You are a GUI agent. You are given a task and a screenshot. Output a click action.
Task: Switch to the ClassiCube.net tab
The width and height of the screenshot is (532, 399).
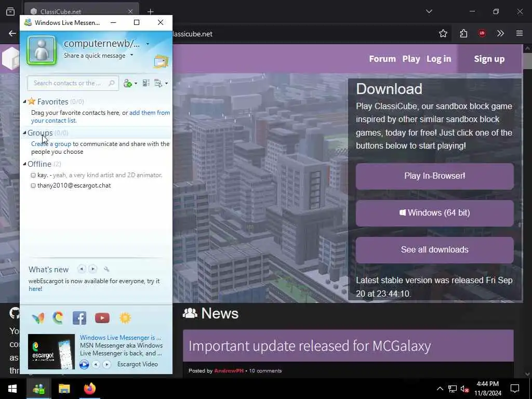click(x=82, y=11)
